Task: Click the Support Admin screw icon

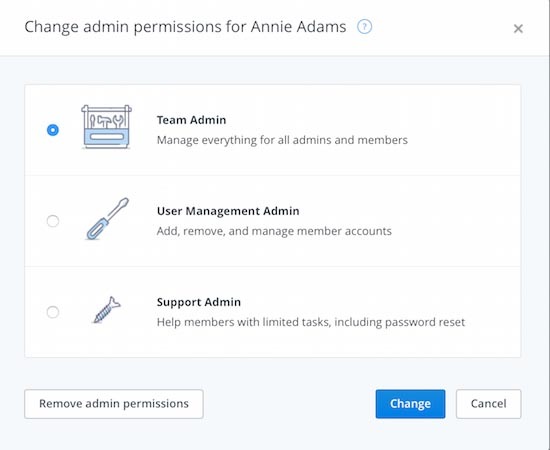Action: (107, 310)
